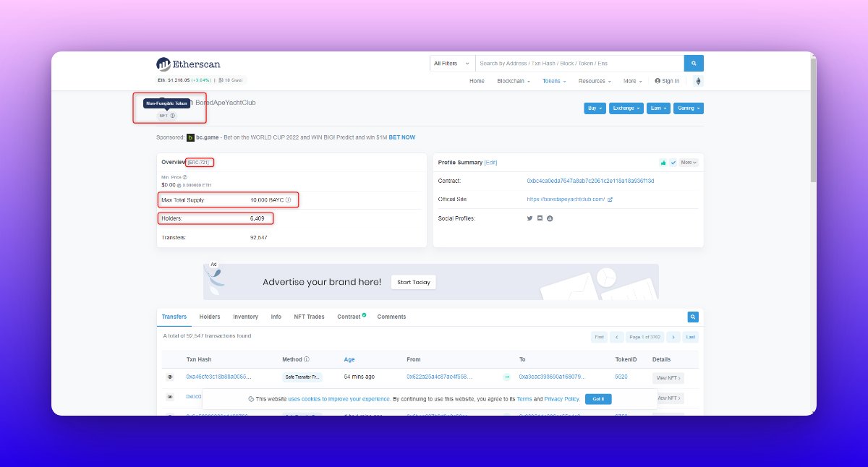868x467 pixels.
Task: Click the Edit link in Profile Summary
Action: (490, 163)
